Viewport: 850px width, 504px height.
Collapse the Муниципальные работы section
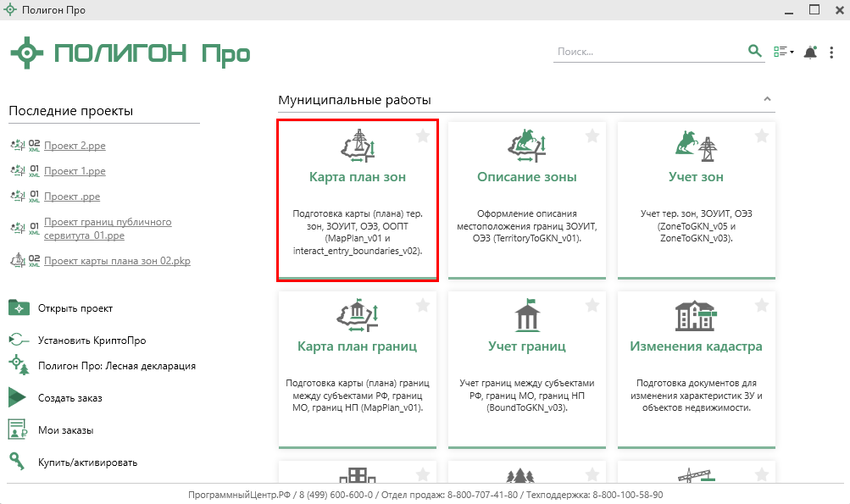tap(768, 100)
